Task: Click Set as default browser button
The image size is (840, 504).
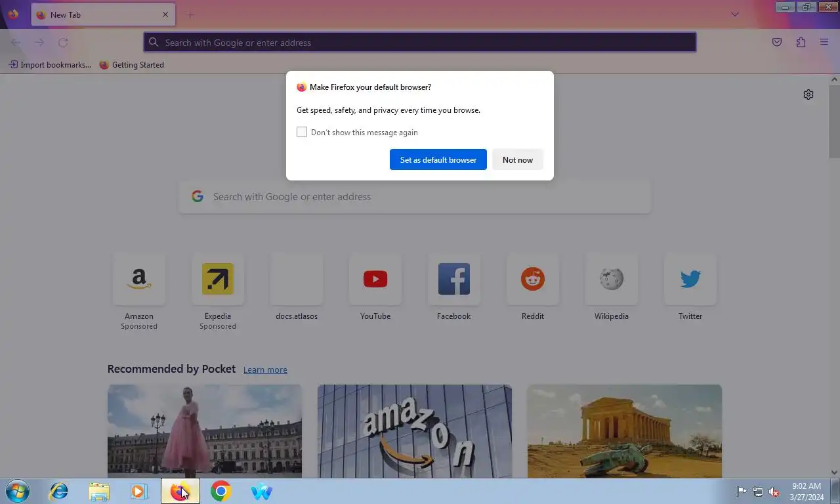Action: (x=438, y=159)
